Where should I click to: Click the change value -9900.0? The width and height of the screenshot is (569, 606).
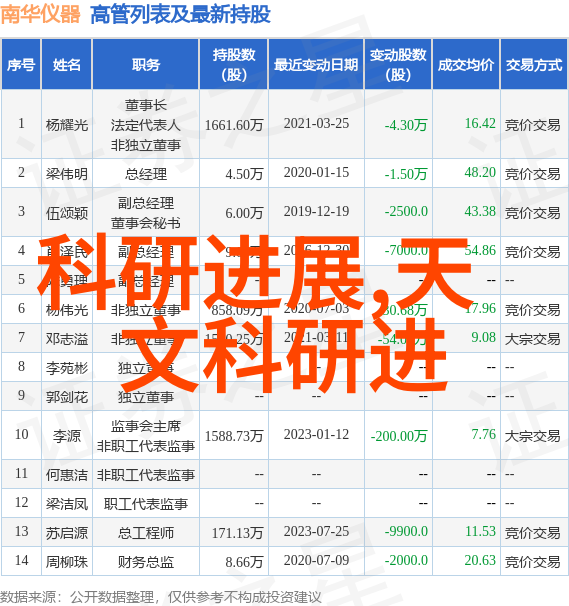[x=406, y=531]
